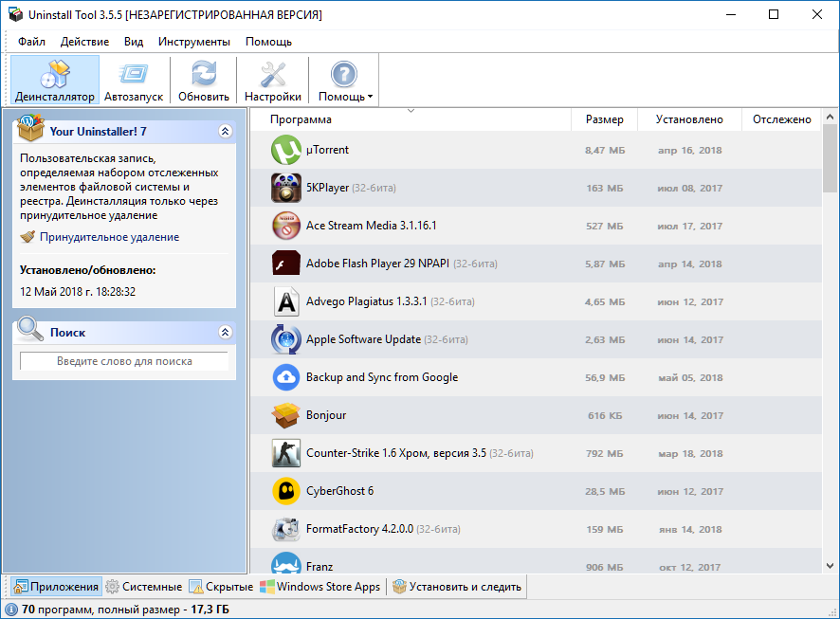Viewport: 840px width, 619px height.
Task: Open the Инструменты menu
Action: [193, 42]
